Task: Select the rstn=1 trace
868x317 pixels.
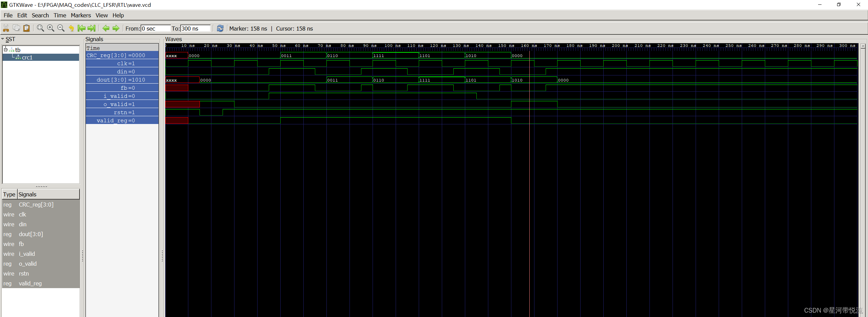Action: [x=122, y=112]
